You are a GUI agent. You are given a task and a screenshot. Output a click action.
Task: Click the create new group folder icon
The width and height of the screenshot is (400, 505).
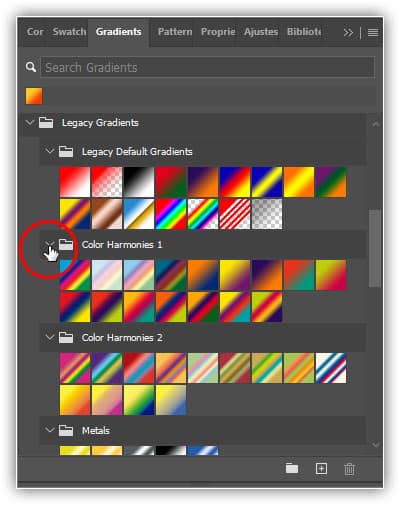coord(292,468)
